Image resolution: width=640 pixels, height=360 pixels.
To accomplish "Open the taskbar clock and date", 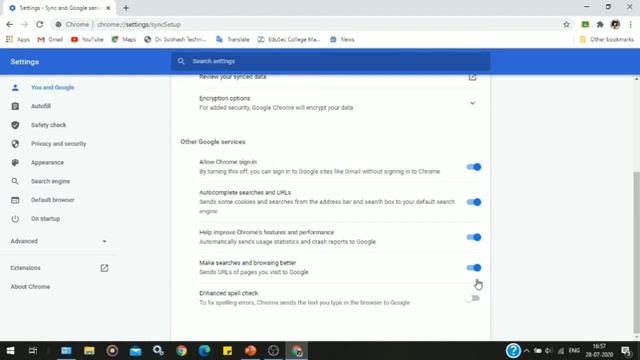I will (599, 351).
